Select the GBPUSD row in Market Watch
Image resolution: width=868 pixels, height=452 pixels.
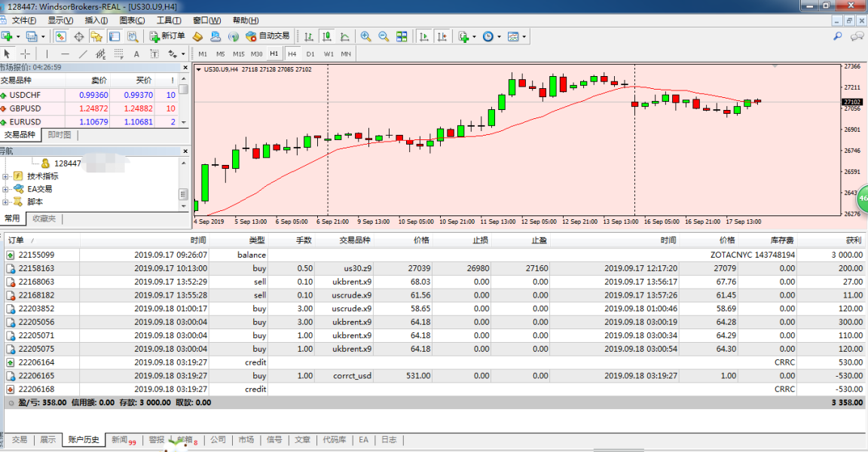tap(26, 108)
